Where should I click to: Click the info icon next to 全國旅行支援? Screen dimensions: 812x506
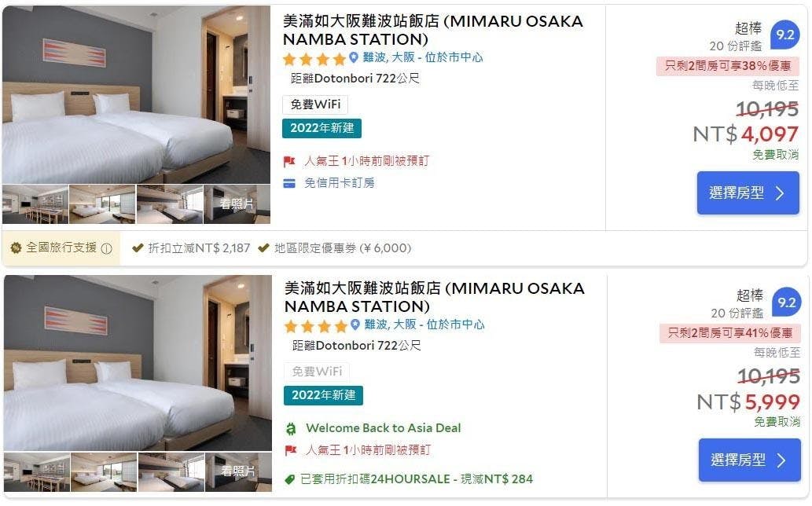click(x=106, y=248)
